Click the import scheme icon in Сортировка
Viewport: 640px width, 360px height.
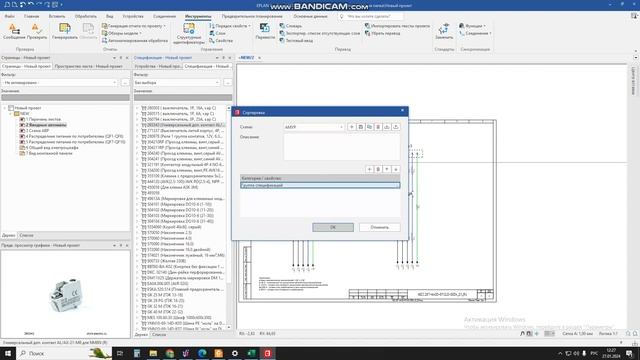coord(387,127)
